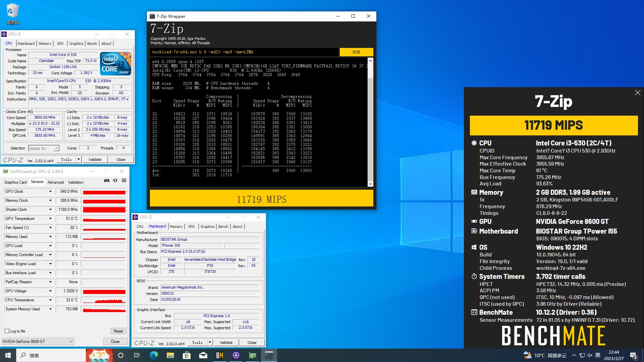The height and width of the screenshot is (362, 644).
Task: Show hidden system tray icons
Action: [x=574, y=355]
